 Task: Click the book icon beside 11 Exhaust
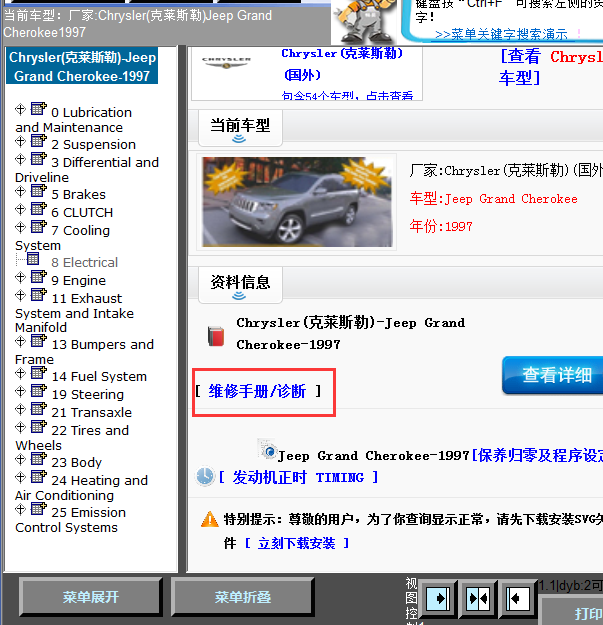coord(39,295)
